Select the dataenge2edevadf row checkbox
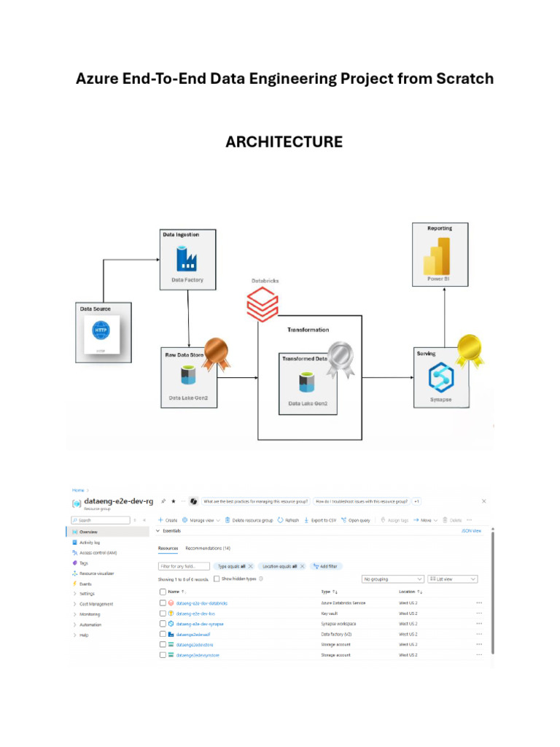The height and width of the screenshot is (747, 560). point(163,634)
